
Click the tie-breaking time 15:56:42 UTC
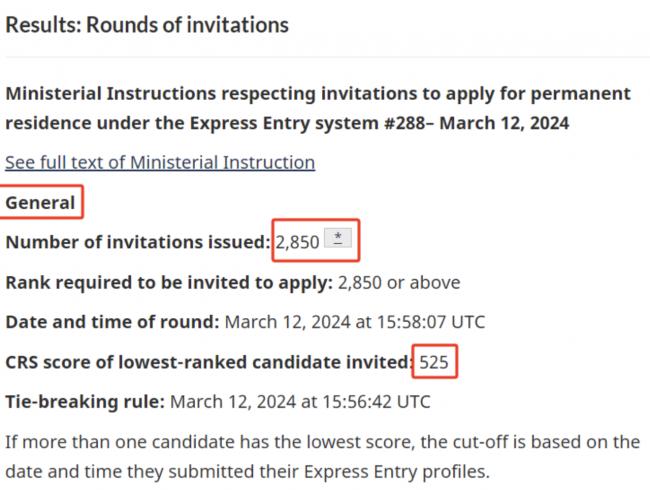coord(376,402)
